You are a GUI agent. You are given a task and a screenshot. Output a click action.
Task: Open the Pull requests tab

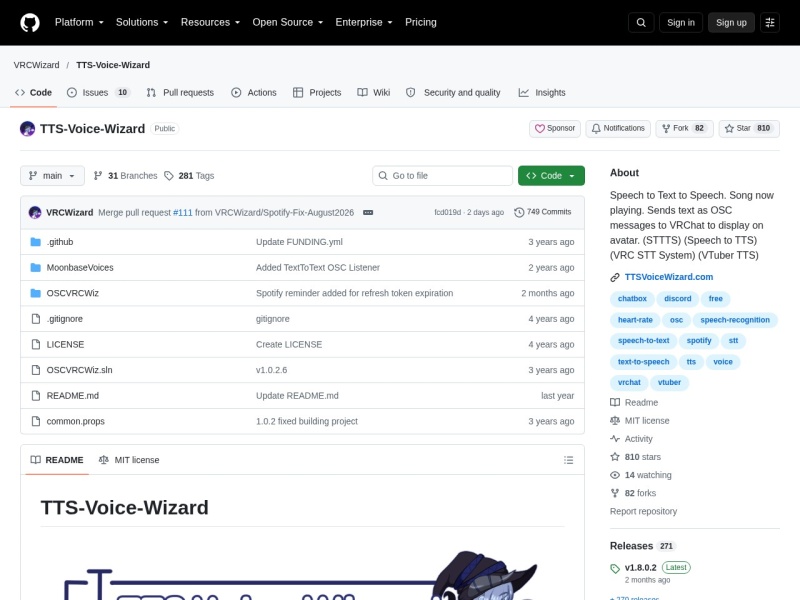(180, 92)
